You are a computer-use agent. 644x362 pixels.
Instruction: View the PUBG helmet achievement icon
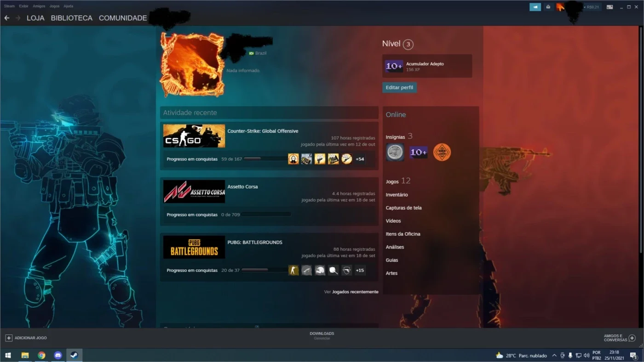pyautogui.click(x=320, y=270)
